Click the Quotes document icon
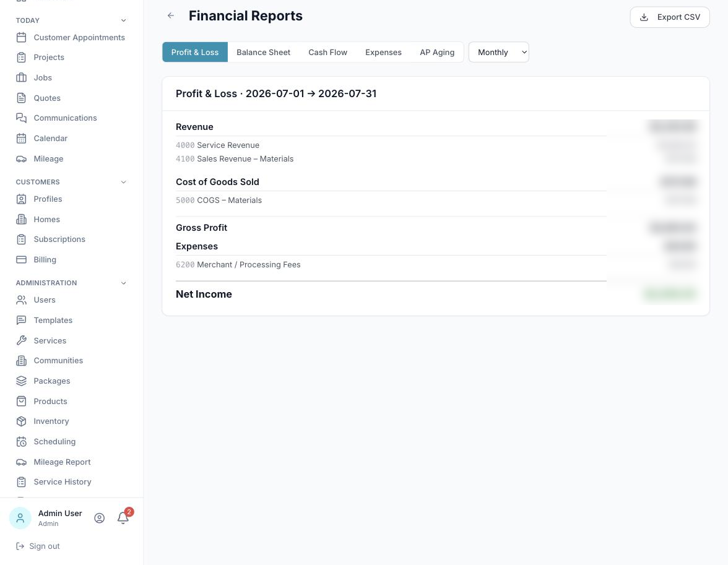 (x=21, y=98)
